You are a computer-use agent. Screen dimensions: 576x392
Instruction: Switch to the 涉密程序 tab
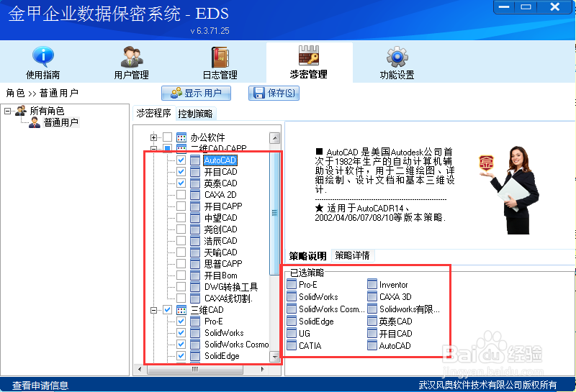pyautogui.click(x=154, y=114)
